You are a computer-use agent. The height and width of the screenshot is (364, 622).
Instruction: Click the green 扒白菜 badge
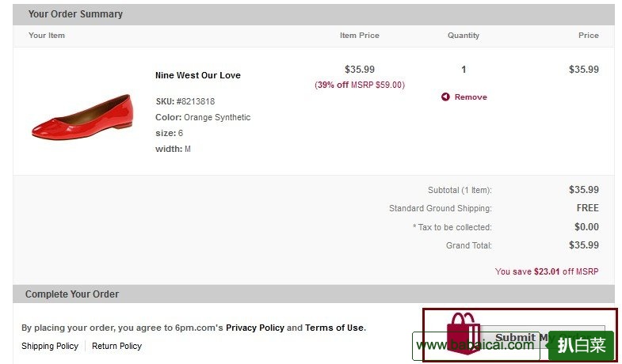(581, 345)
